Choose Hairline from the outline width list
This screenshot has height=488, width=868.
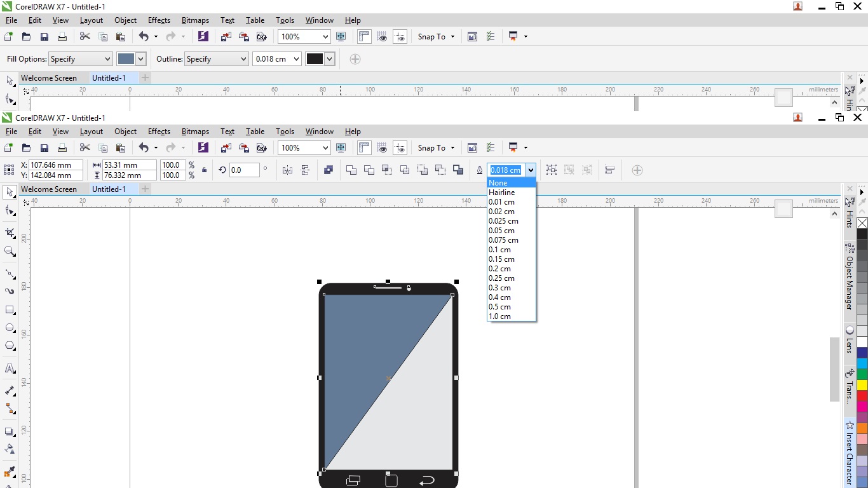pos(501,193)
